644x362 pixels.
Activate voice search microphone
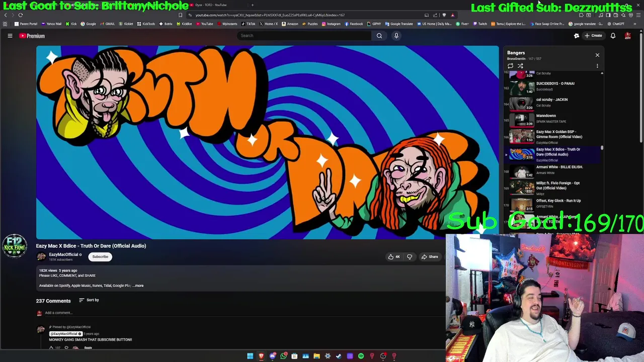[x=396, y=36]
